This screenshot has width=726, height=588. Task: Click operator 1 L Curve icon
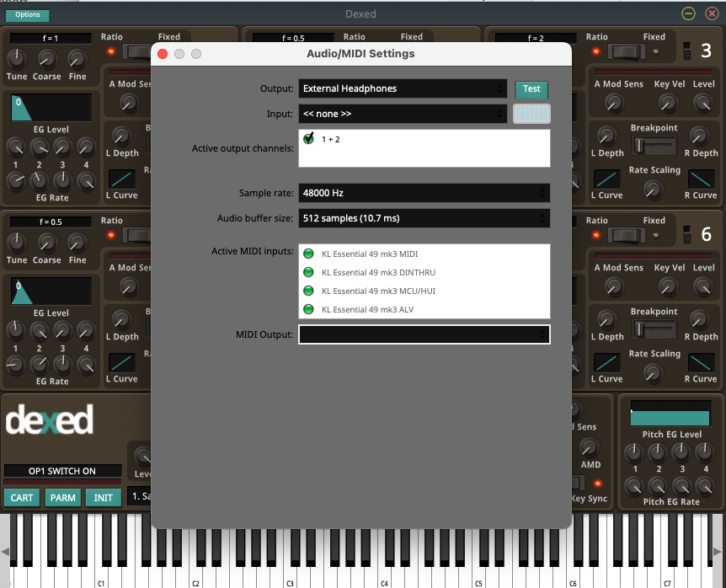pyautogui.click(x=122, y=179)
